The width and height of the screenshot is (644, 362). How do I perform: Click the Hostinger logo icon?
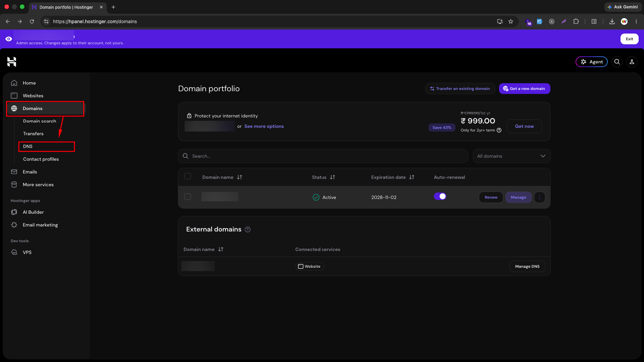pos(12,62)
